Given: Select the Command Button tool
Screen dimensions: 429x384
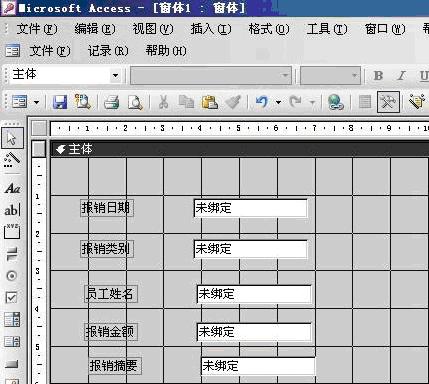Looking at the screenshot, I should (12, 364).
